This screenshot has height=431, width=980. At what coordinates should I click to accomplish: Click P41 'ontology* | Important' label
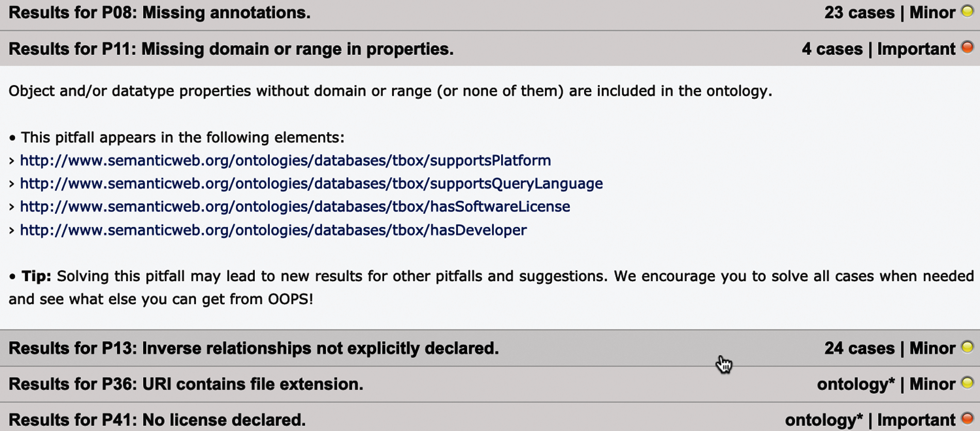tap(870, 420)
